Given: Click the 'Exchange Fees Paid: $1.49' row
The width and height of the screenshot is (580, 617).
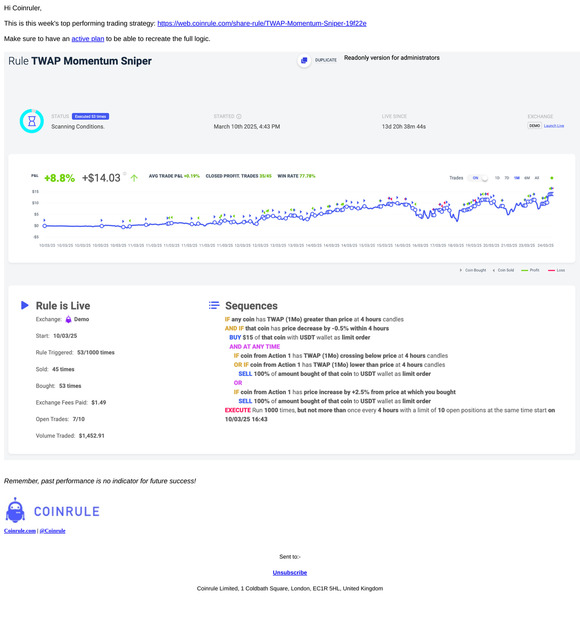Looking at the screenshot, I should point(71,403).
